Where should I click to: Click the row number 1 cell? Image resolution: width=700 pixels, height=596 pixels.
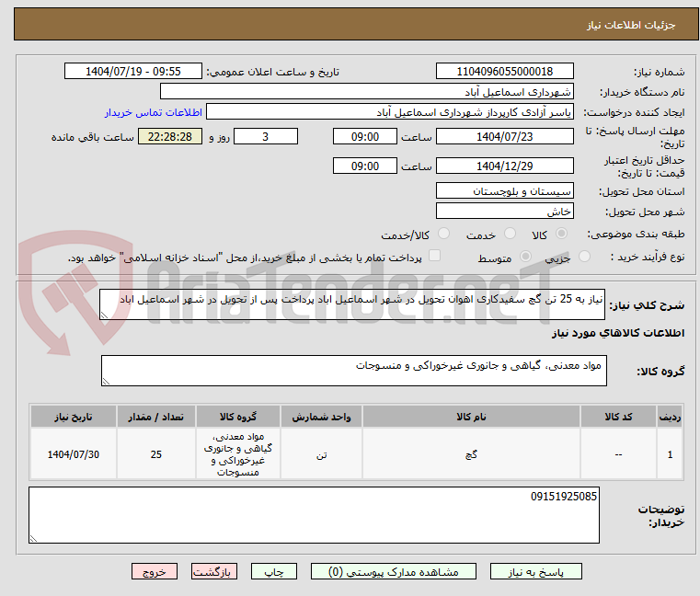click(670, 454)
